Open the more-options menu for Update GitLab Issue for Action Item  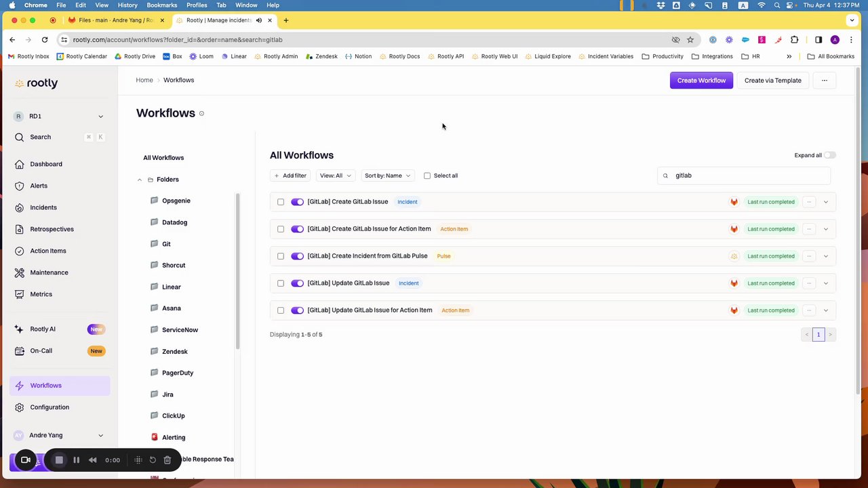coord(809,310)
